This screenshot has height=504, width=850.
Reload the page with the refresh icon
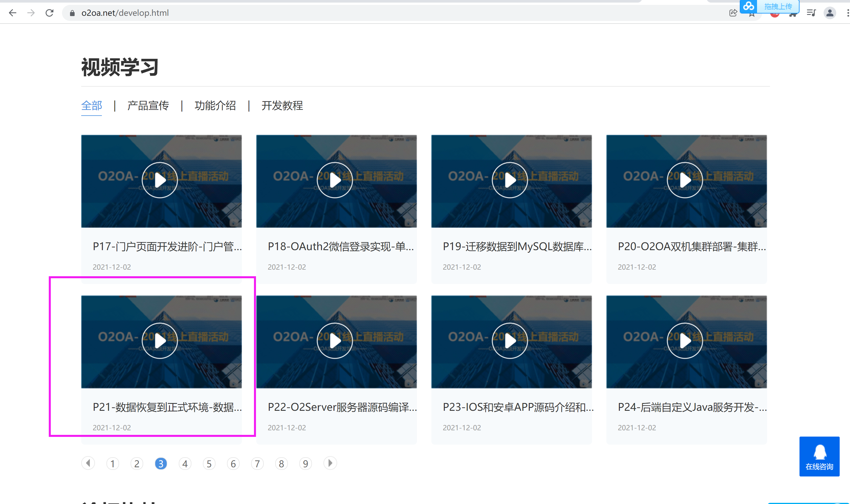50,13
